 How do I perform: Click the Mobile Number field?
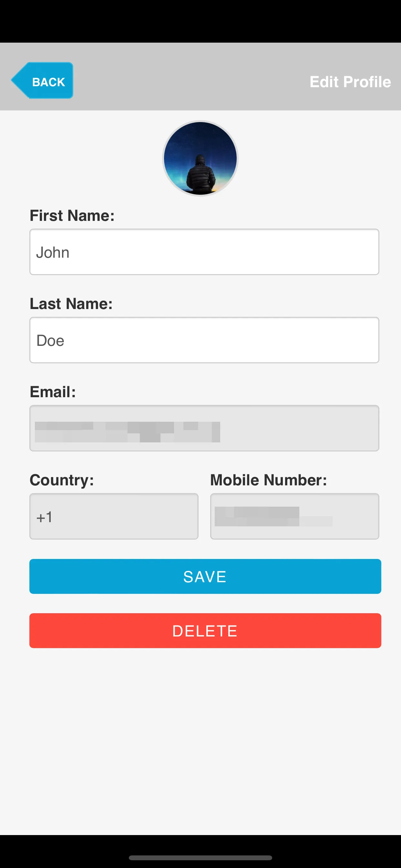pyautogui.click(x=294, y=516)
